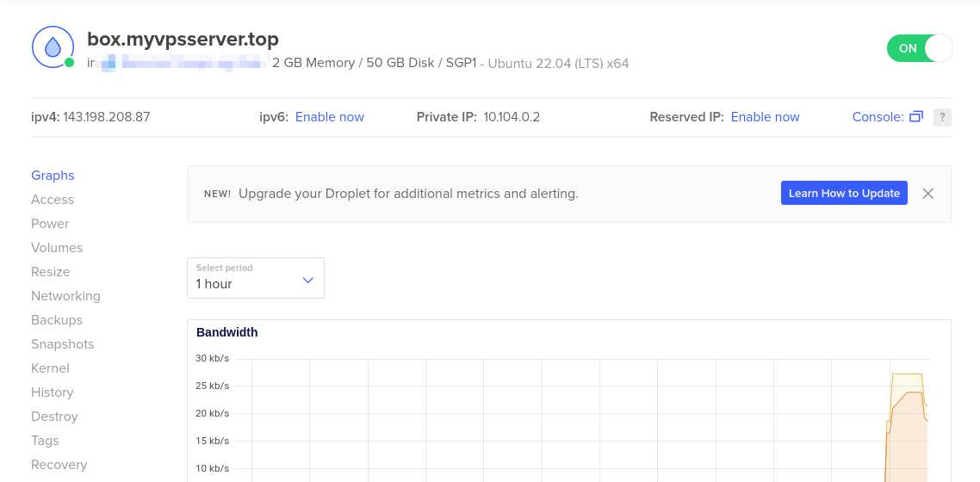Viewport: 980px width, 482px height.
Task: Click the bandwidth spike in the chart
Action: pyautogui.click(x=907, y=428)
